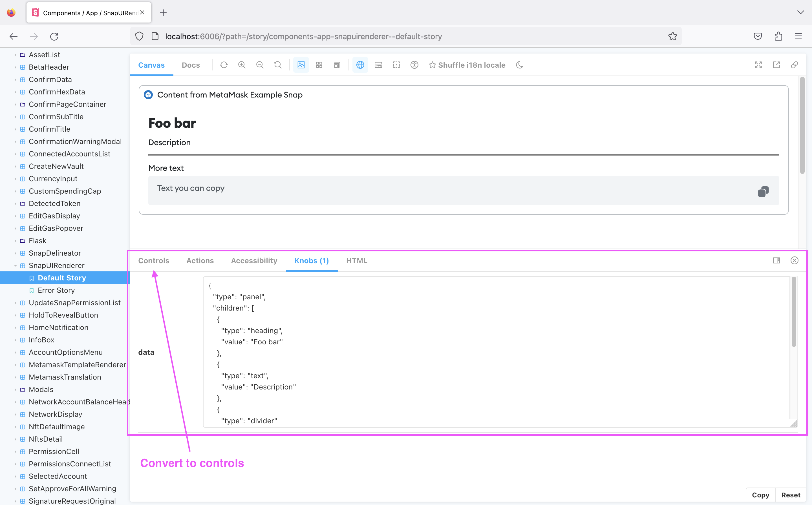Collapse the SnapUIRenderer tree node
Screen dimensions: 812x505
click(x=16, y=265)
